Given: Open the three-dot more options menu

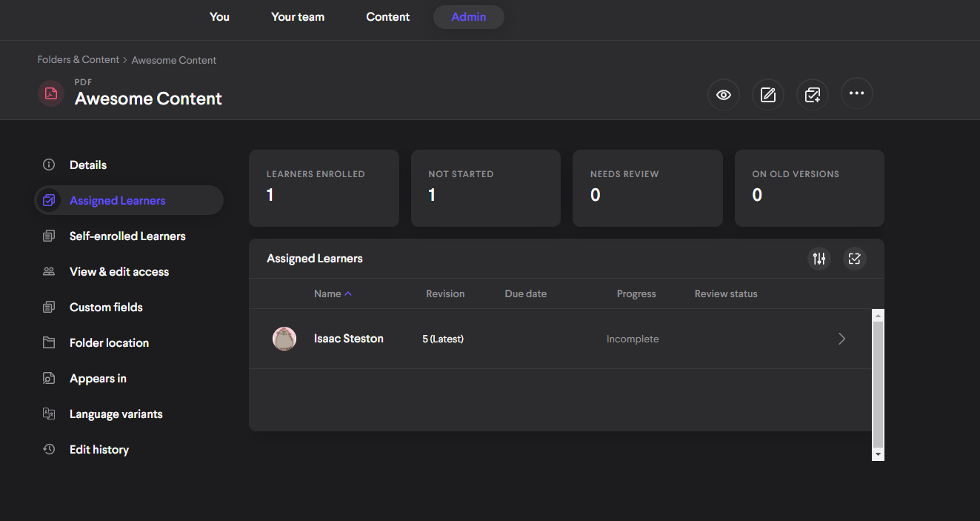Looking at the screenshot, I should pyautogui.click(x=857, y=94).
